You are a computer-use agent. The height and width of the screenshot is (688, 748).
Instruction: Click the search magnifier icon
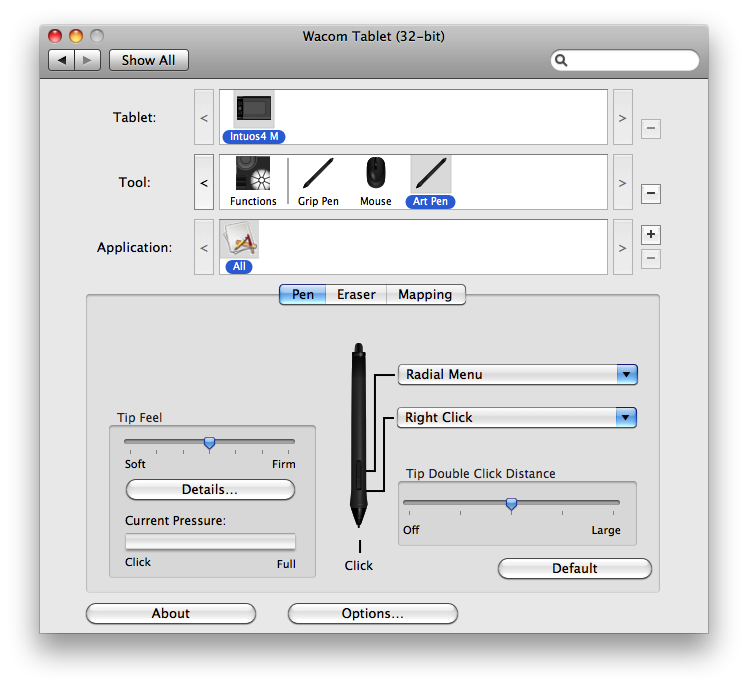pos(561,60)
